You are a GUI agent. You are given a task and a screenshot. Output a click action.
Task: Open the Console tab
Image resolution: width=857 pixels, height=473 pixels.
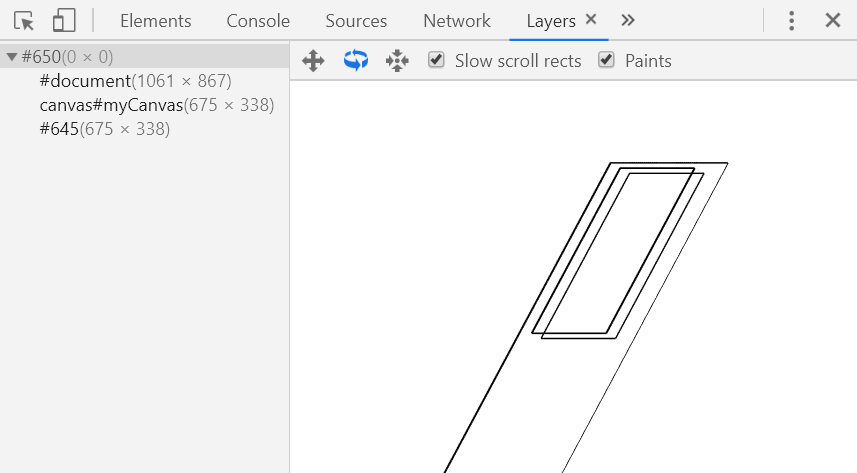(258, 21)
